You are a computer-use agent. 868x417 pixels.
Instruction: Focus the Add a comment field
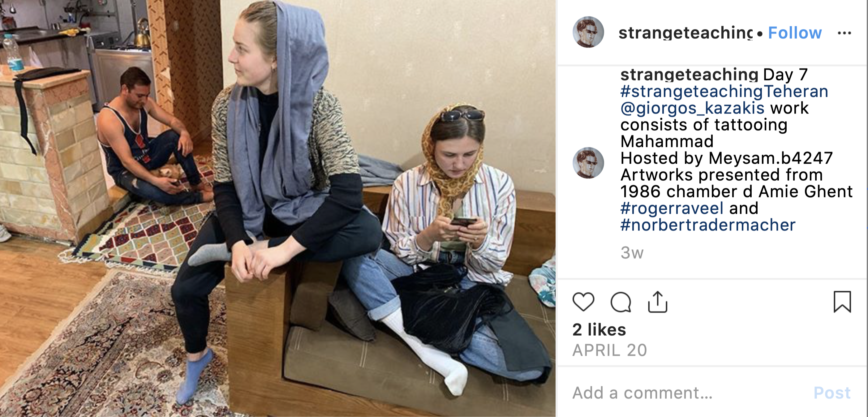[687, 393]
